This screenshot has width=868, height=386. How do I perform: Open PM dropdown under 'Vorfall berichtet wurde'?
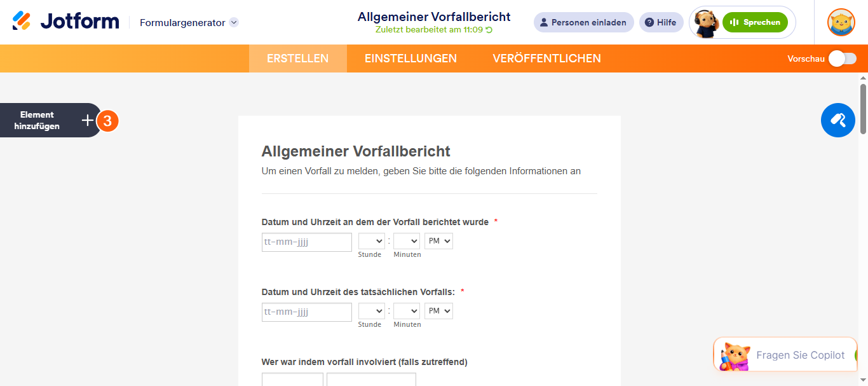coord(438,241)
